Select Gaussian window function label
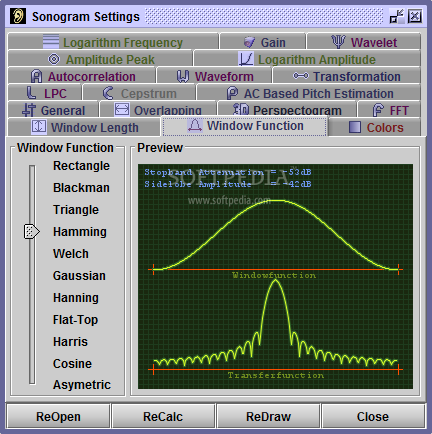 point(79,276)
